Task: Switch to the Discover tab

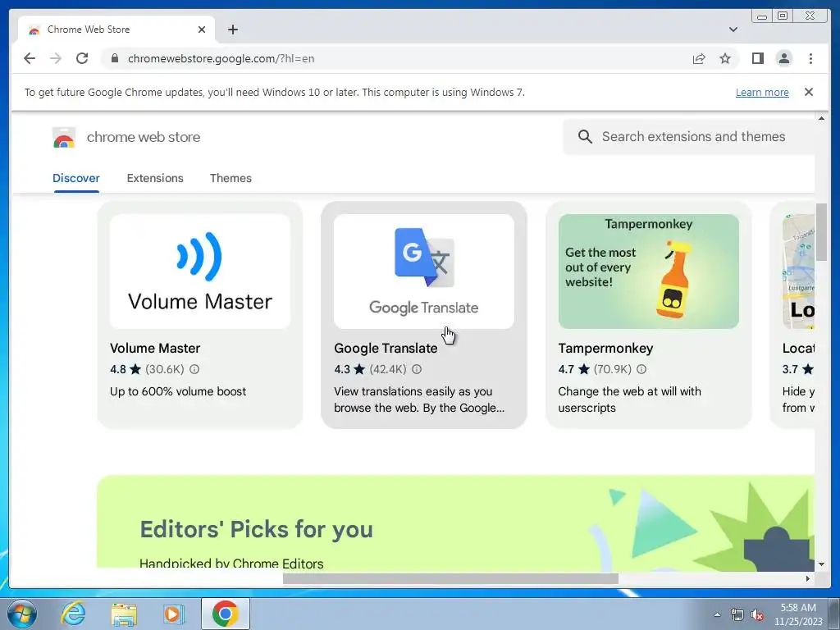Action: click(76, 178)
